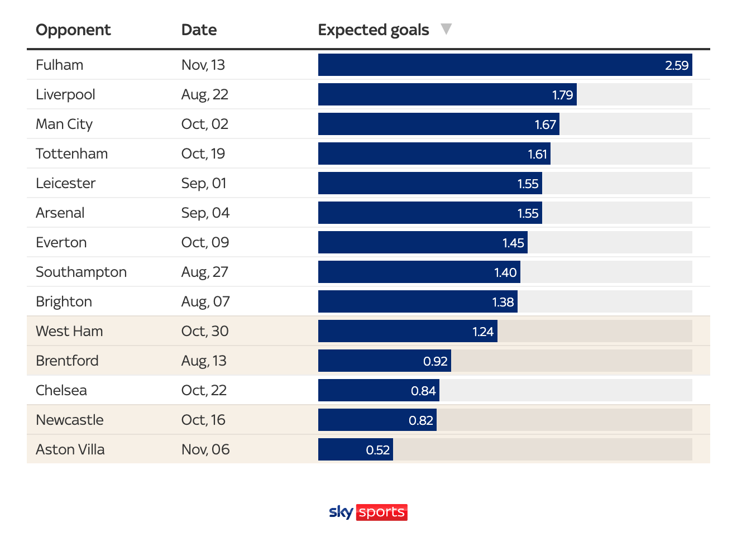Click the Aston Villa 0.52 bar

(355, 449)
